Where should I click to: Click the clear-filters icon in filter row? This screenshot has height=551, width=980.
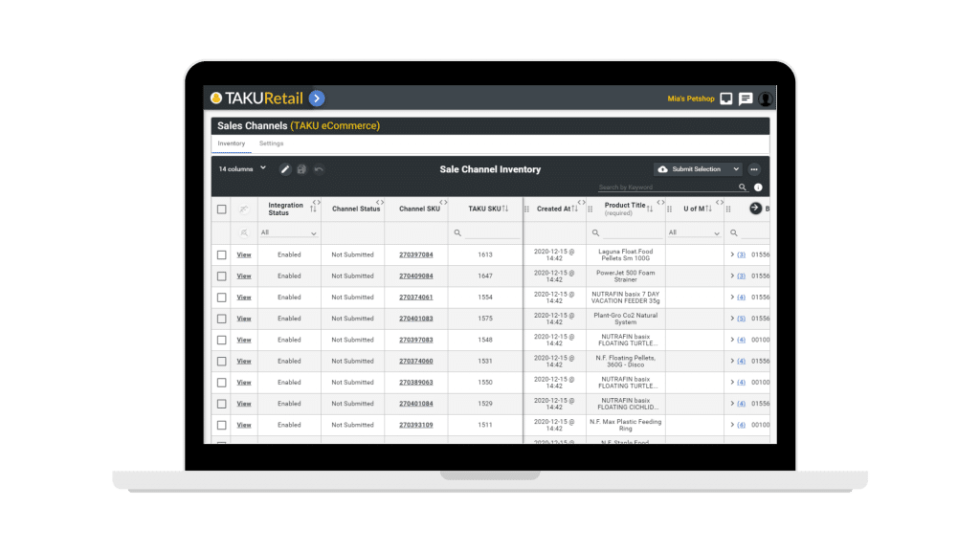tap(244, 233)
